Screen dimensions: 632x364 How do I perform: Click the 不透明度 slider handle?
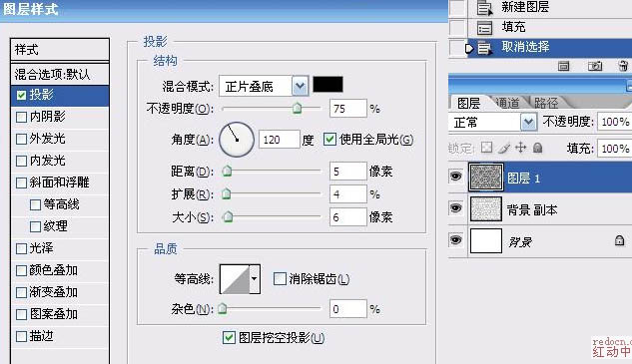[298, 108]
